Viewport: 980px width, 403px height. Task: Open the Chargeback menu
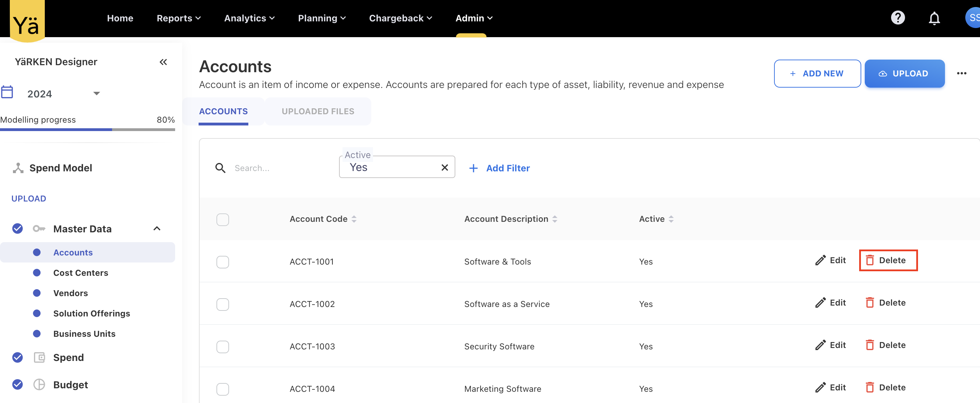point(400,18)
